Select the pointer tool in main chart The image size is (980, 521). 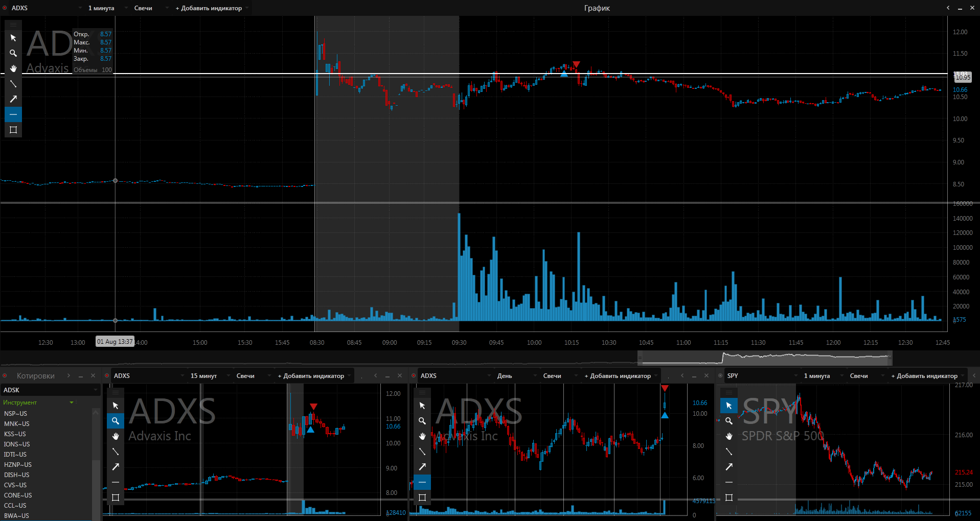(13, 38)
